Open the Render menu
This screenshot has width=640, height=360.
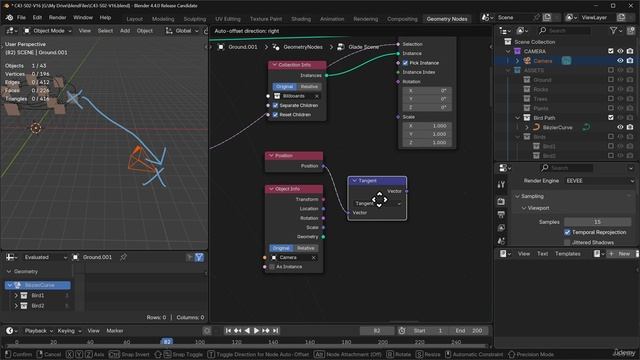click(x=57, y=18)
